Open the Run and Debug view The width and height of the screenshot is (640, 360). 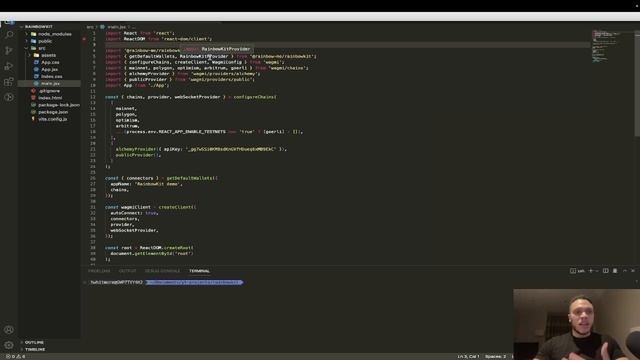pyautogui.click(x=9, y=66)
